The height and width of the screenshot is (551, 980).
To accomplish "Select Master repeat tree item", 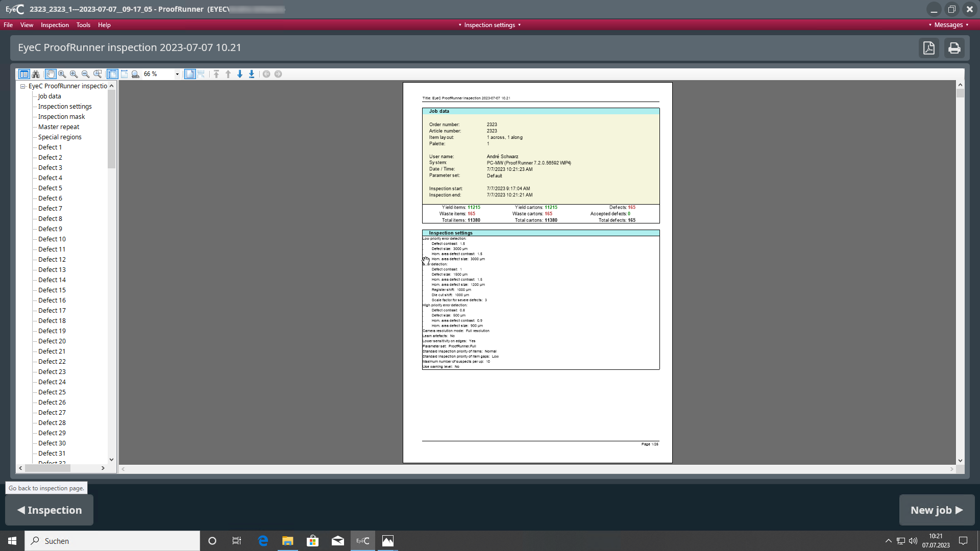I will coord(59,127).
